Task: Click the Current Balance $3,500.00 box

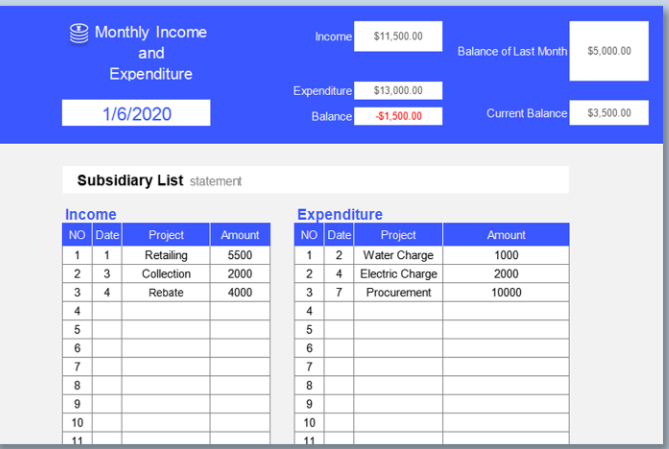Action: click(x=609, y=113)
